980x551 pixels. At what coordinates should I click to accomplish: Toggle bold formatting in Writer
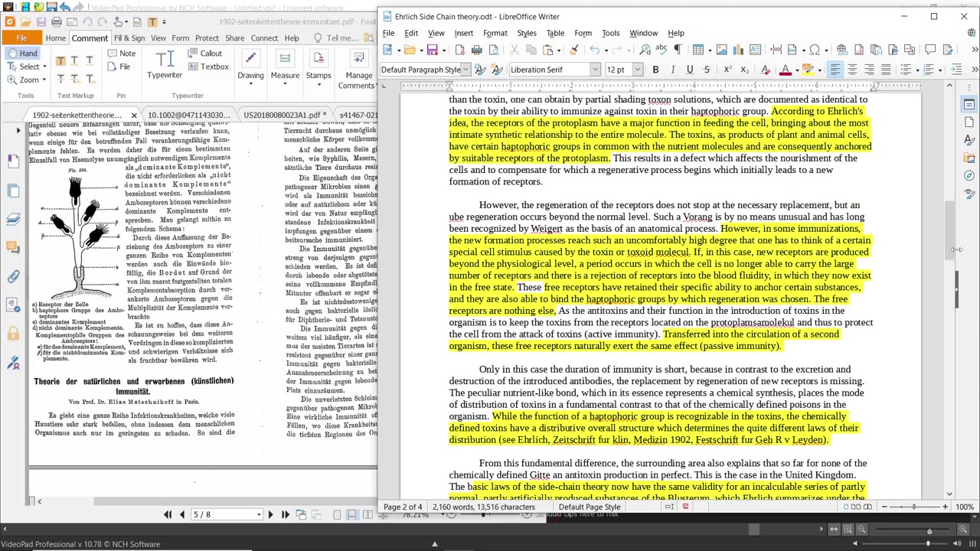tap(655, 70)
